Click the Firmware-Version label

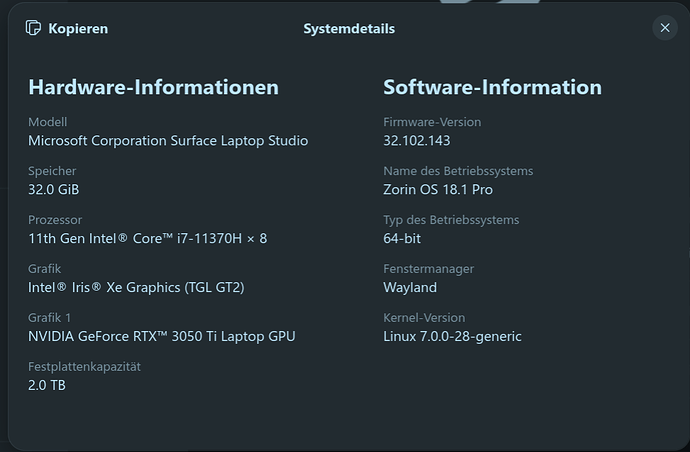click(432, 122)
